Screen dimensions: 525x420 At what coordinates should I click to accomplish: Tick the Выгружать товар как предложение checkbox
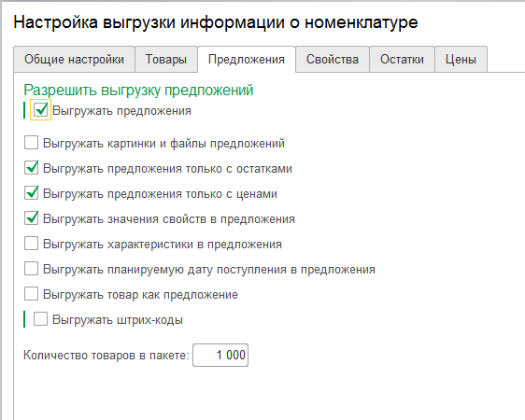[31, 294]
